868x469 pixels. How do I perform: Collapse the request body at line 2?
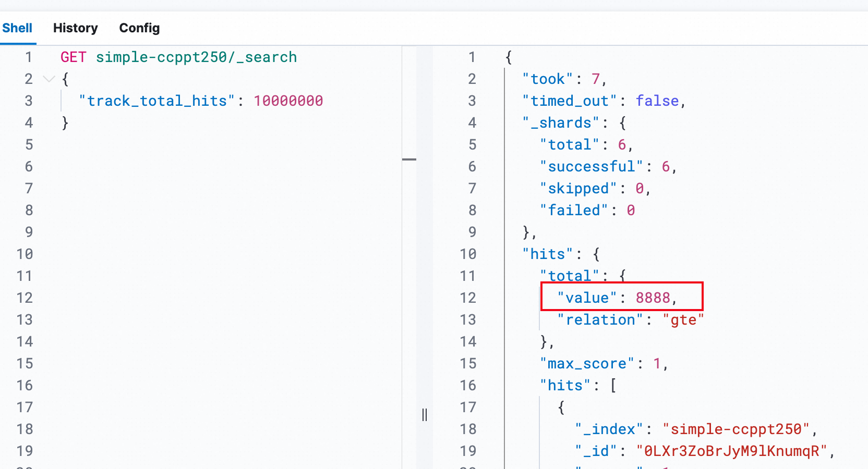point(49,79)
